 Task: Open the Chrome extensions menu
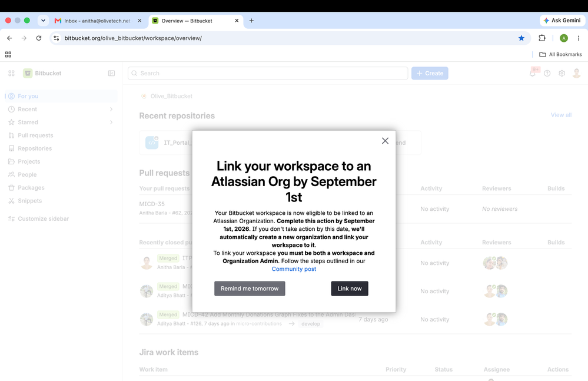point(542,38)
